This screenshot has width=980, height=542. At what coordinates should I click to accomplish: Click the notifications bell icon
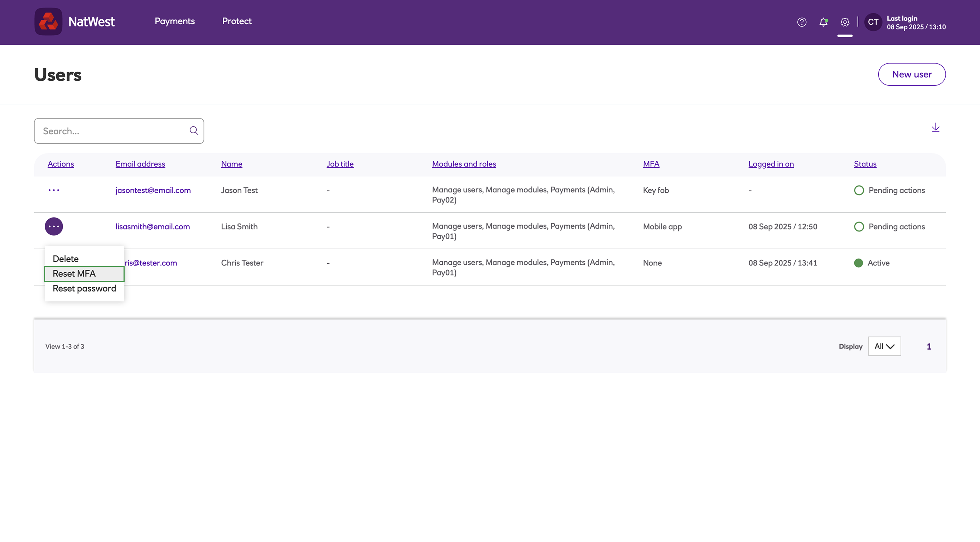click(x=823, y=22)
